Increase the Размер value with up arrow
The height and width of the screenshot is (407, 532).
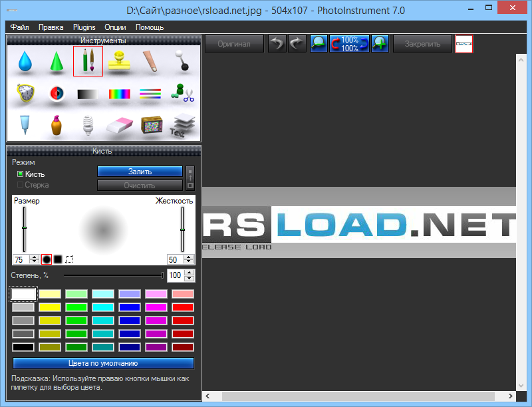pyautogui.click(x=35, y=257)
